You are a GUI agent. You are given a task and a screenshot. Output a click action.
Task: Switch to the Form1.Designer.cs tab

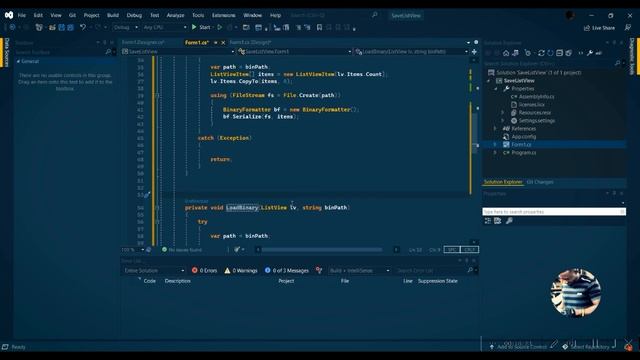pyautogui.click(x=143, y=42)
